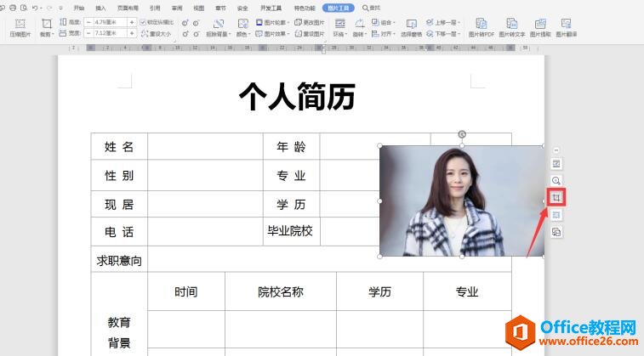Open the 特色功能 Special Features tab
Viewport: 644px width, 356px height.
[x=305, y=8]
